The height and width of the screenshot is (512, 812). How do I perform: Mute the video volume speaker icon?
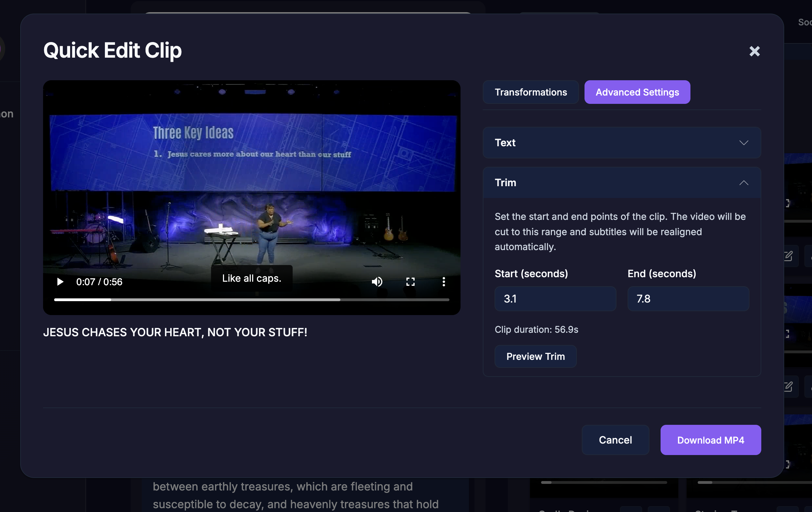[377, 282]
